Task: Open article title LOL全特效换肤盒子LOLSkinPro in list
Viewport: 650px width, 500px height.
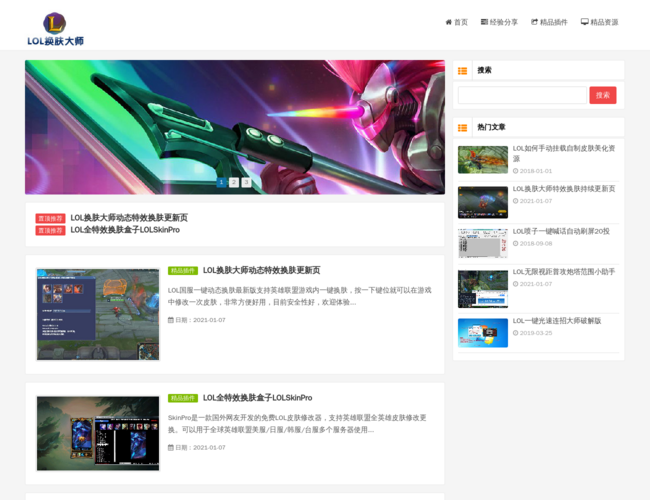Action: [257, 398]
